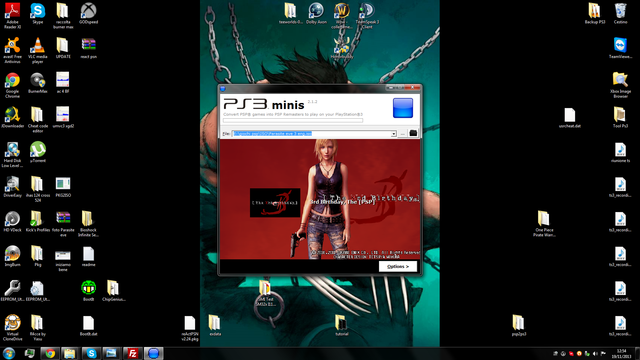
Task: Open the TeamViewer desktop shortcut
Action: (x=620, y=48)
